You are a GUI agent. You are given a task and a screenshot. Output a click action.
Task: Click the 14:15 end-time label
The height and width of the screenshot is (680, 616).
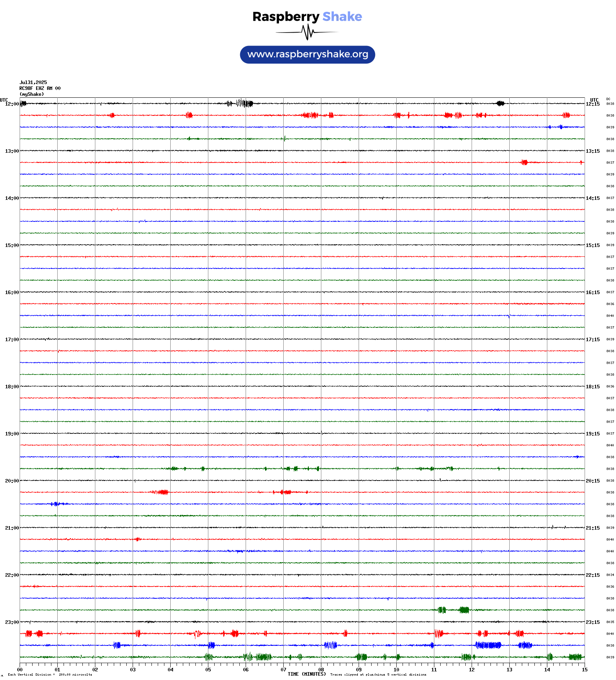(x=593, y=198)
